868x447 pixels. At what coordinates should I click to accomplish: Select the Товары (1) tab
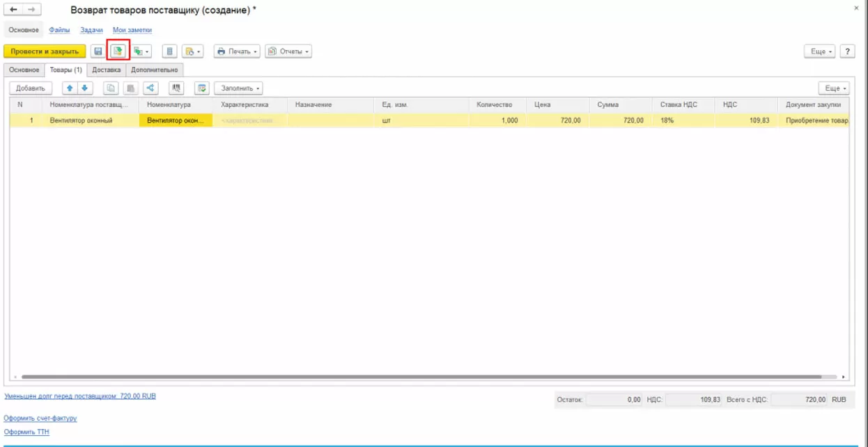point(65,70)
